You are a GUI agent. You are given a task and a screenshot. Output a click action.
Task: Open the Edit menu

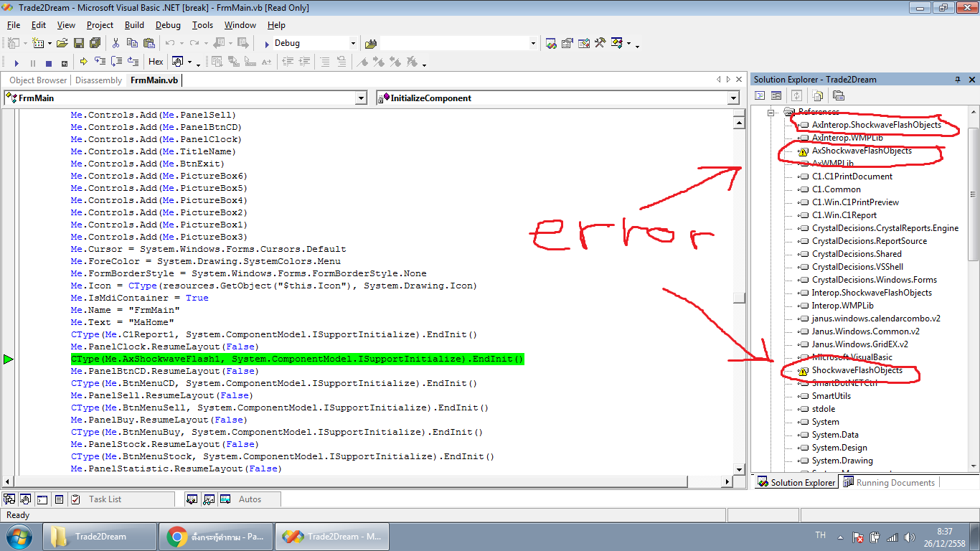point(39,25)
